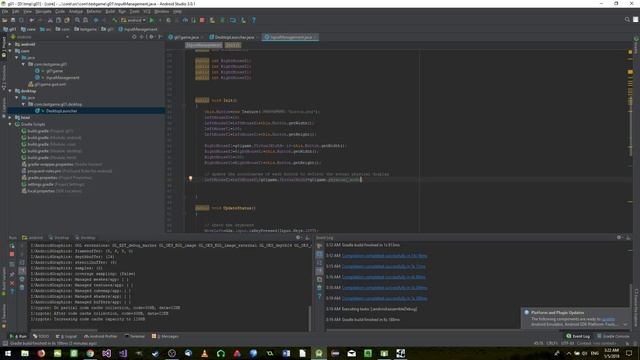Switch to the DesktopLauncher.java editor tab
This screenshot has height=360, width=640.
(x=234, y=37)
